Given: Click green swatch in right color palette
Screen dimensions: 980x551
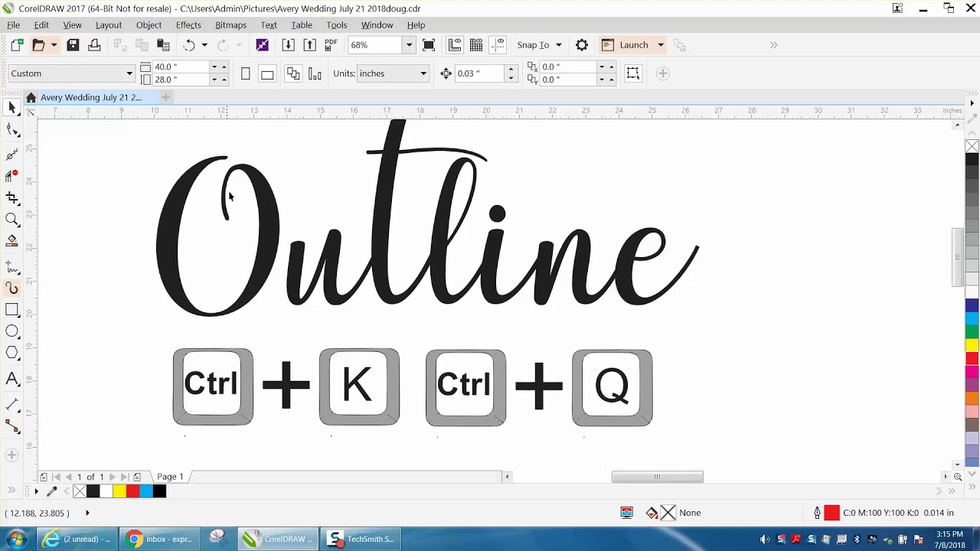Looking at the screenshot, I should 972,332.
